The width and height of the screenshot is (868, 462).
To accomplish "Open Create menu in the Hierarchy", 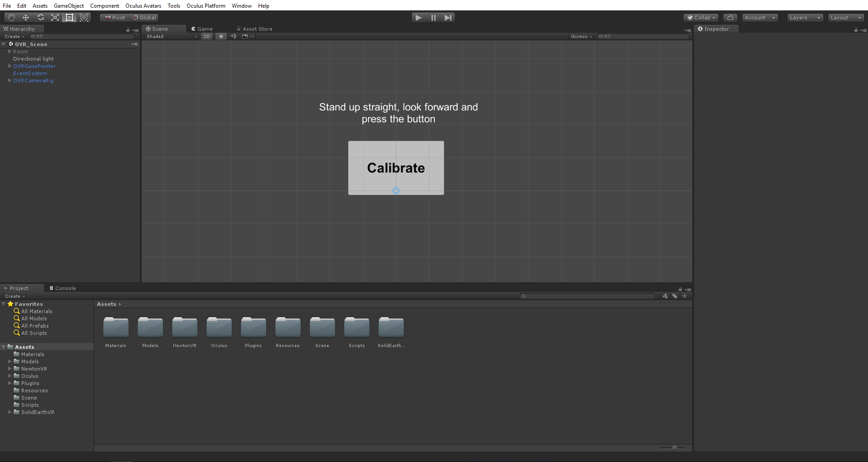I will point(13,36).
